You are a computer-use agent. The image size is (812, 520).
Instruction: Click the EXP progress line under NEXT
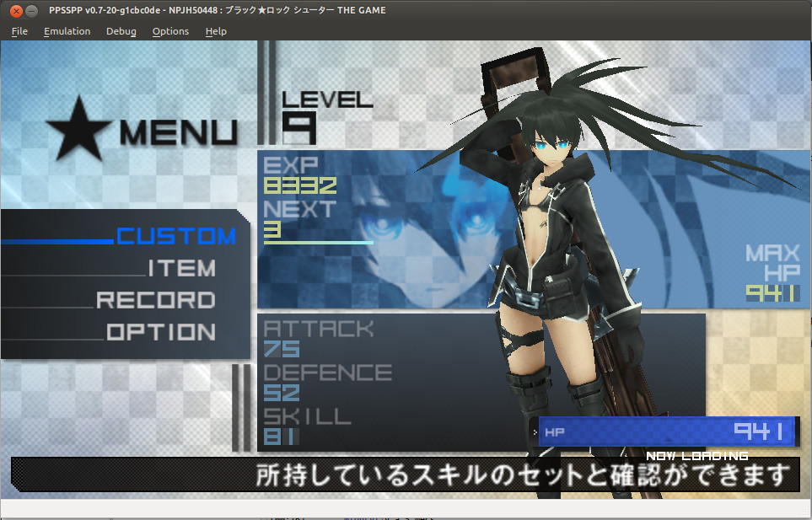pos(319,242)
